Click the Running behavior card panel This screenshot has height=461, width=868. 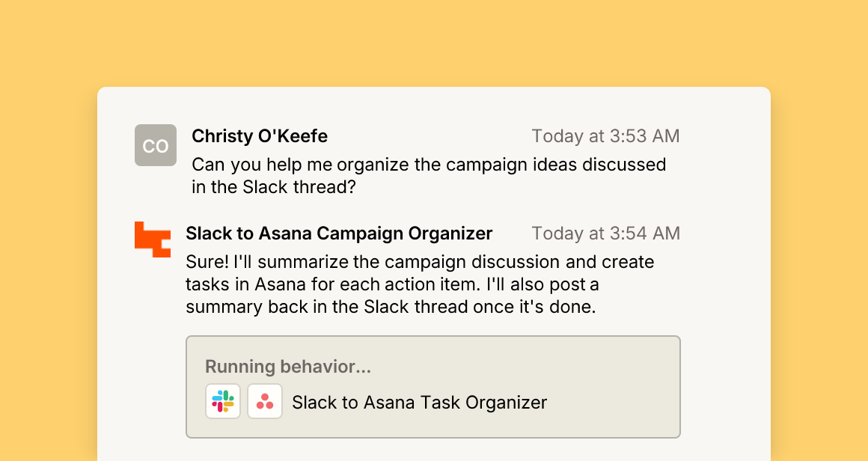click(433, 387)
